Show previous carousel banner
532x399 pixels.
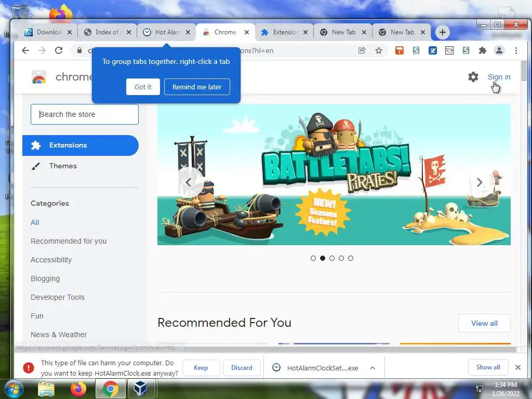(x=189, y=182)
